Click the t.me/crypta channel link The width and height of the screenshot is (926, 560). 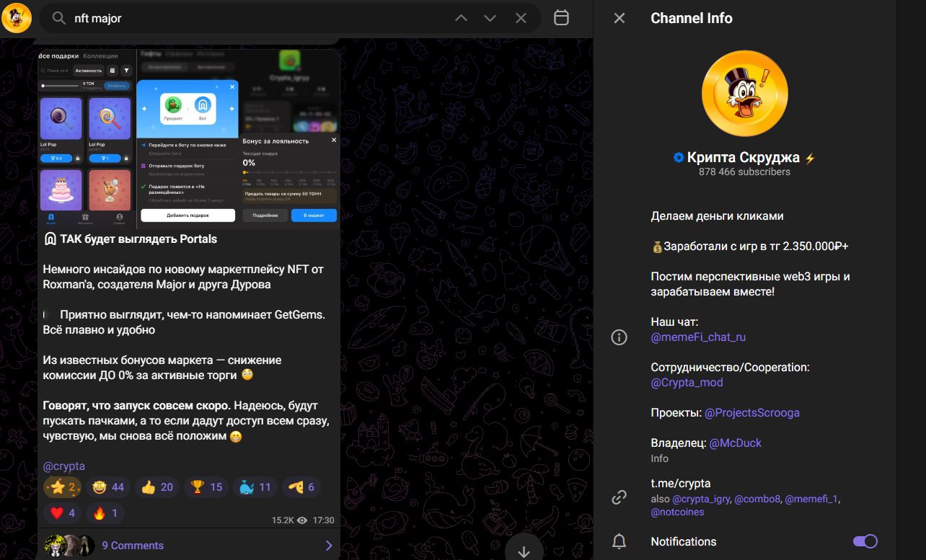click(681, 484)
